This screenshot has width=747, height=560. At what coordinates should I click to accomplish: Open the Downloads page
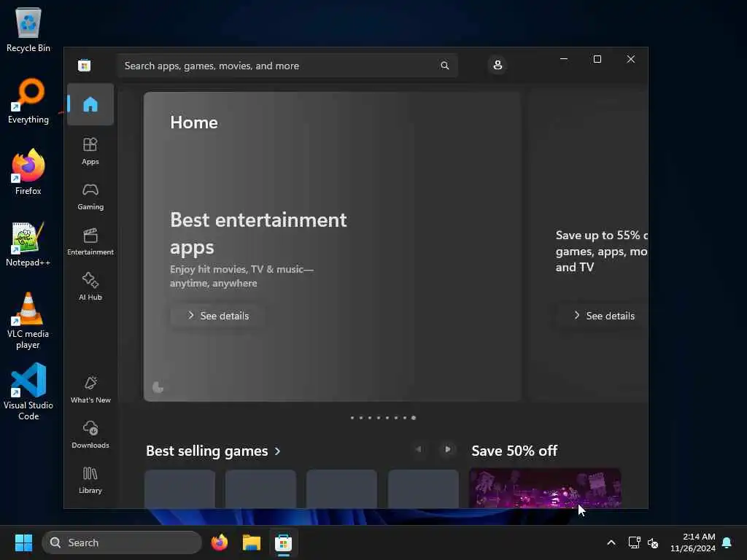[x=90, y=435]
